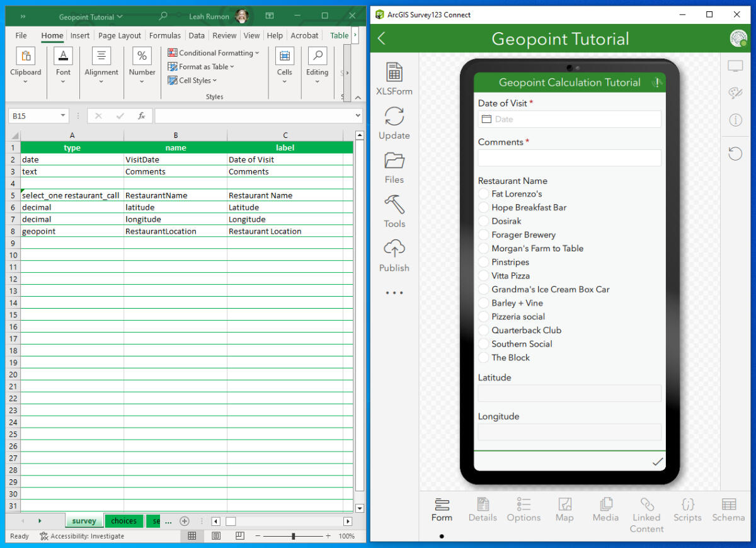Image resolution: width=756 pixels, height=548 pixels.
Task: Click the Update refresh icon
Action: [x=394, y=117]
